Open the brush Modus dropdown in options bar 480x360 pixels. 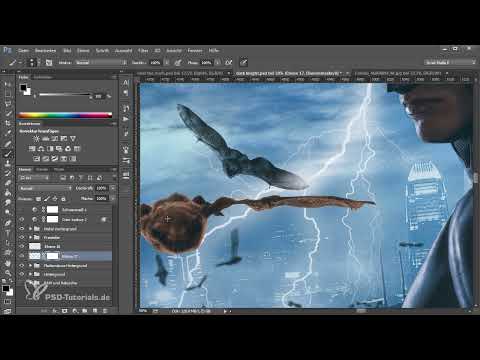(101, 63)
